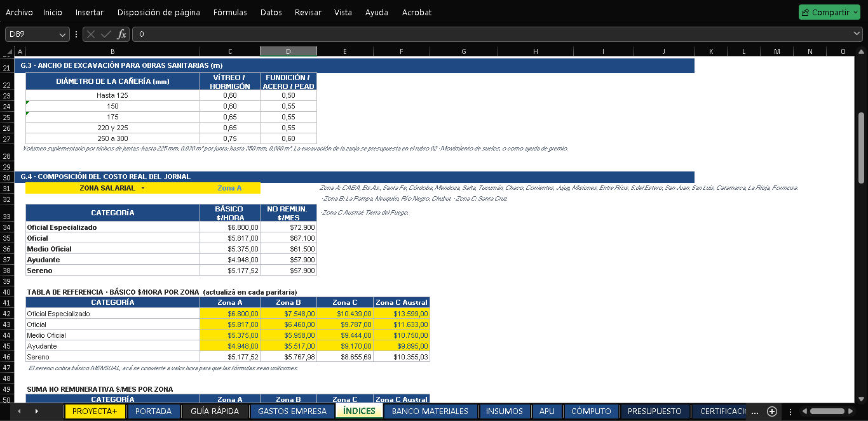Click the Select All corner triangle
Viewport: 868px width, 421px height.
tap(9, 51)
